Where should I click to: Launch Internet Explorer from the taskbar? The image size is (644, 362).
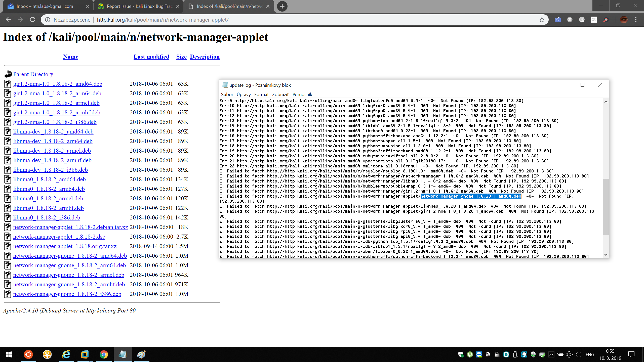(66, 354)
